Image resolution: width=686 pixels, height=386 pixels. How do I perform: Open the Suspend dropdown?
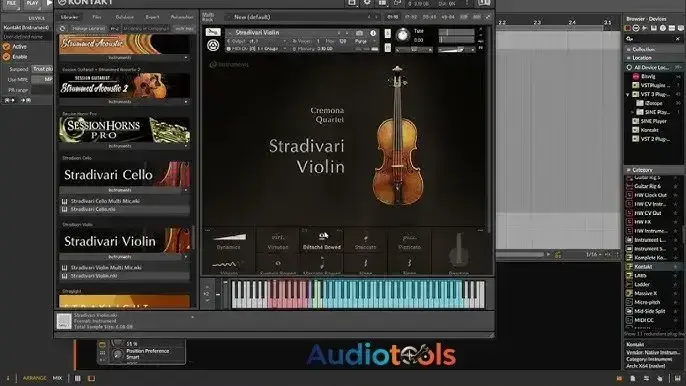point(42,69)
